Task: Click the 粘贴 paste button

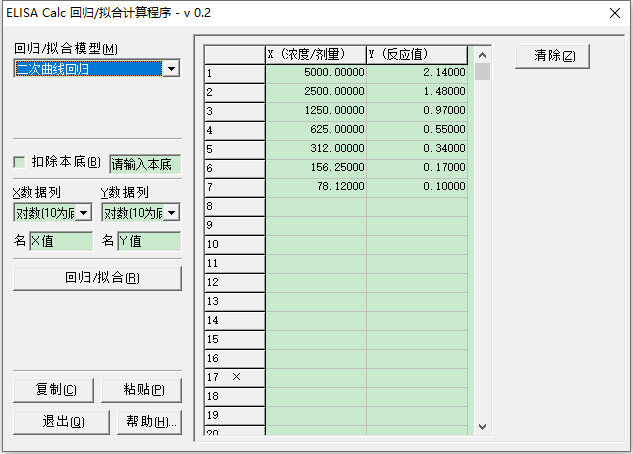Action: (141, 390)
